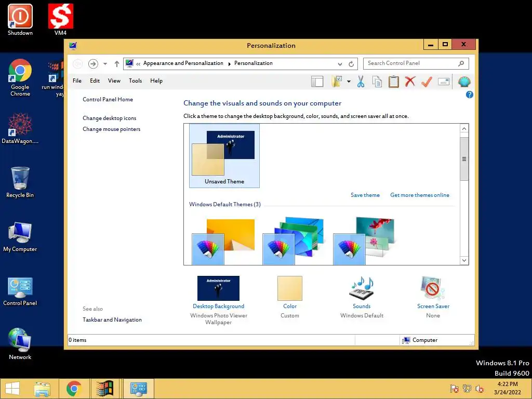Viewport: 532px width, 399px height.
Task: Click Get more themes online
Action: pyautogui.click(x=420, y=195)
